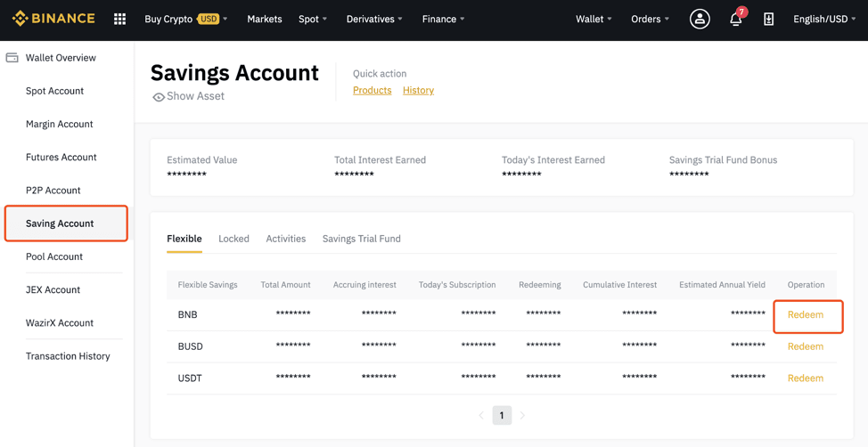The width and height of the screenshot is (868, 447).
Task: Open Pool Account in sidebar
Action: point(54,256)
